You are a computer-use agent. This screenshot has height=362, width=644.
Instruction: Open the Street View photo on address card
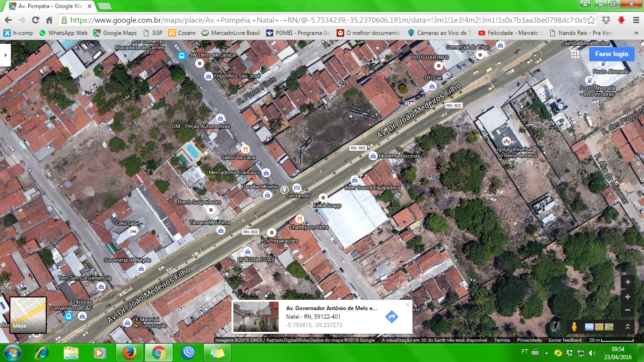click(x=256, y=317)
